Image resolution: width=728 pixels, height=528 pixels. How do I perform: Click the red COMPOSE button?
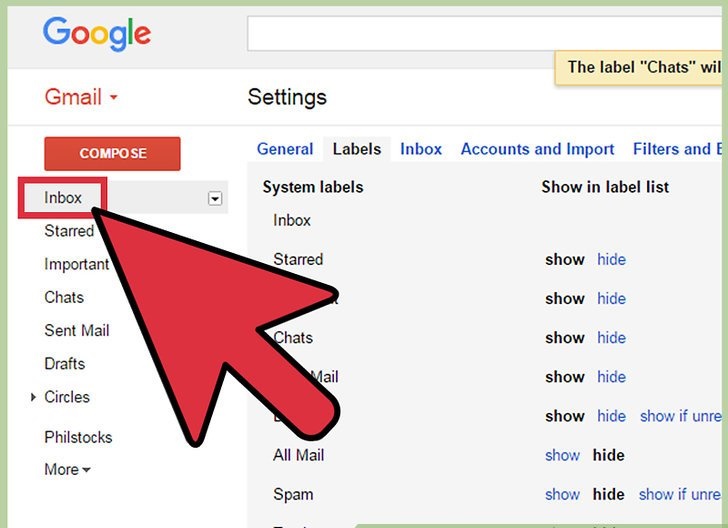pyautogui.click(x=112, y=153)
